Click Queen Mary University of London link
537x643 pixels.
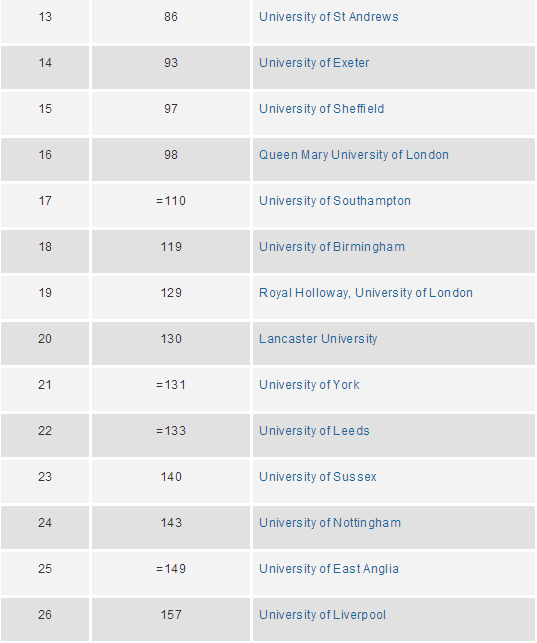[354, 155]
